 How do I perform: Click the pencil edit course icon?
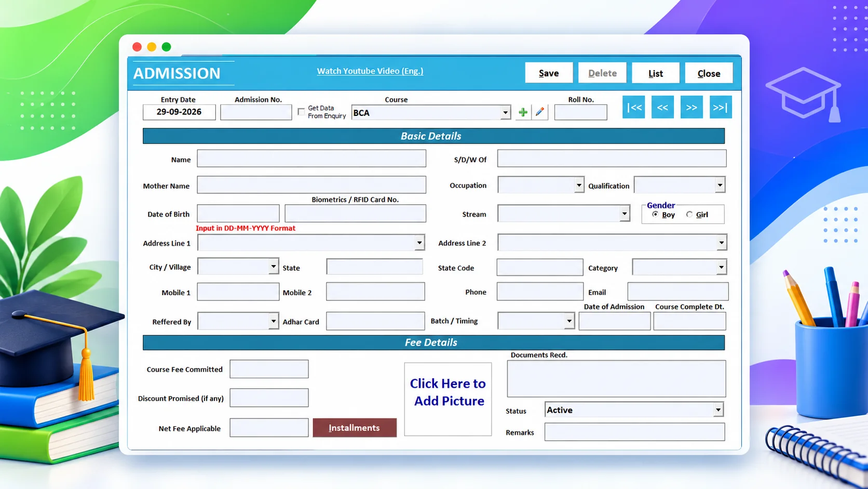pos(540,112)
